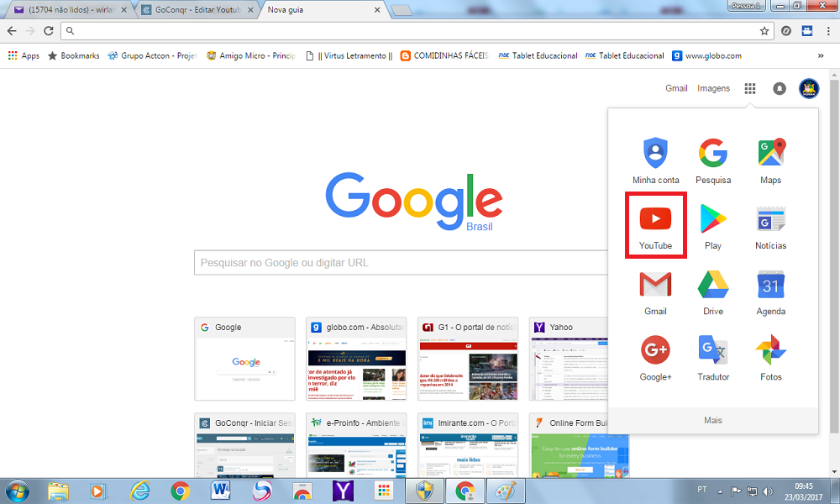
Task: Open the Bookmarks folder in bookmarks bar
Action: [x=74, y=55]
